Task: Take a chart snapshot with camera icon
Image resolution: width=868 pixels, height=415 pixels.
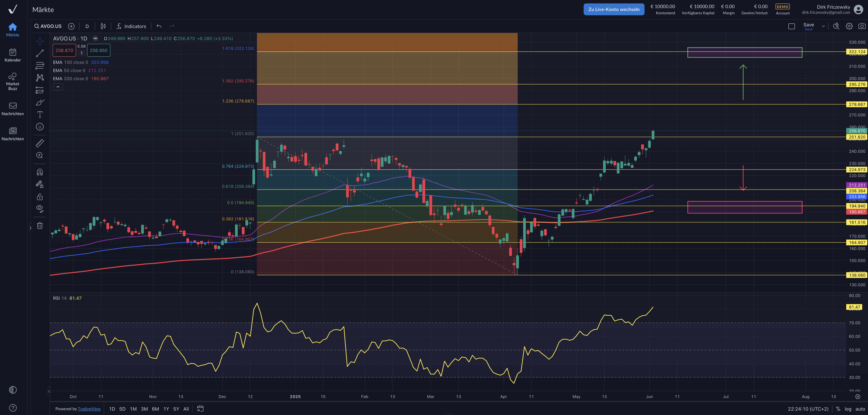Action: 862,26
